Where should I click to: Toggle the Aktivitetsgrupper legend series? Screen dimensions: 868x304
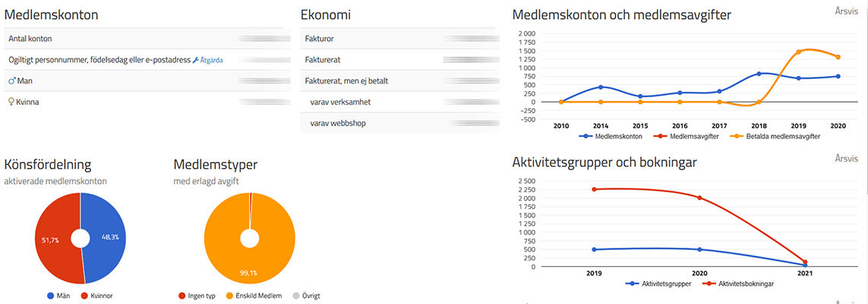(x=658, y=283)
